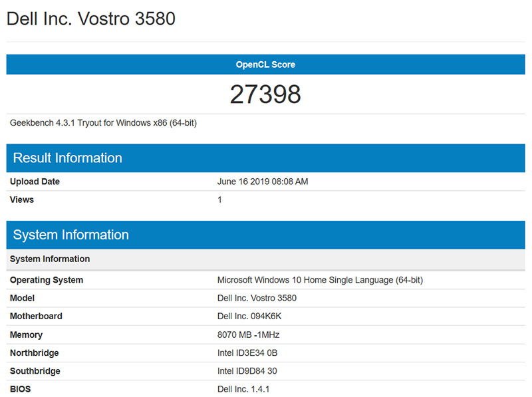Click the Operating System row label
Viewport: 532px width, 397px height.
pos(46,280)
